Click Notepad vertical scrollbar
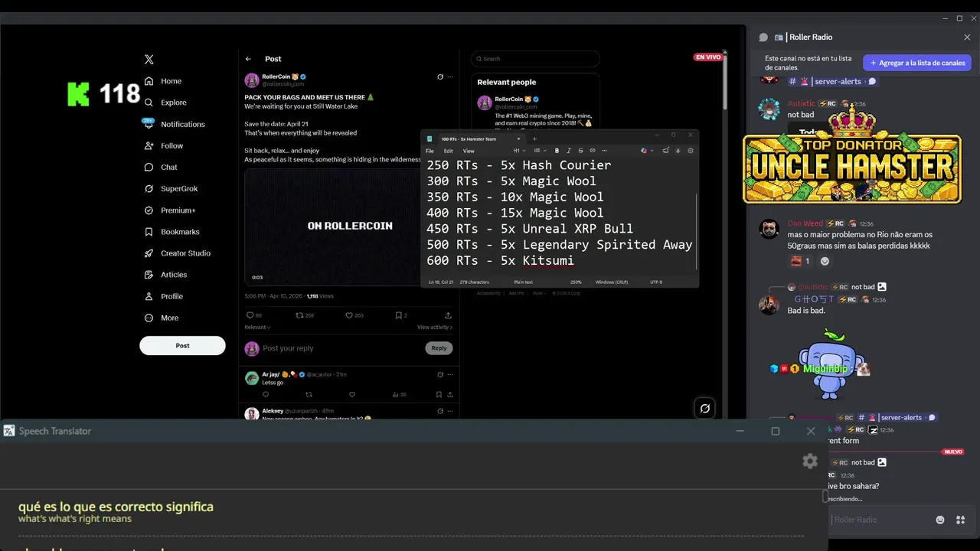Viewport: 980px width, 551px height. 696,231
